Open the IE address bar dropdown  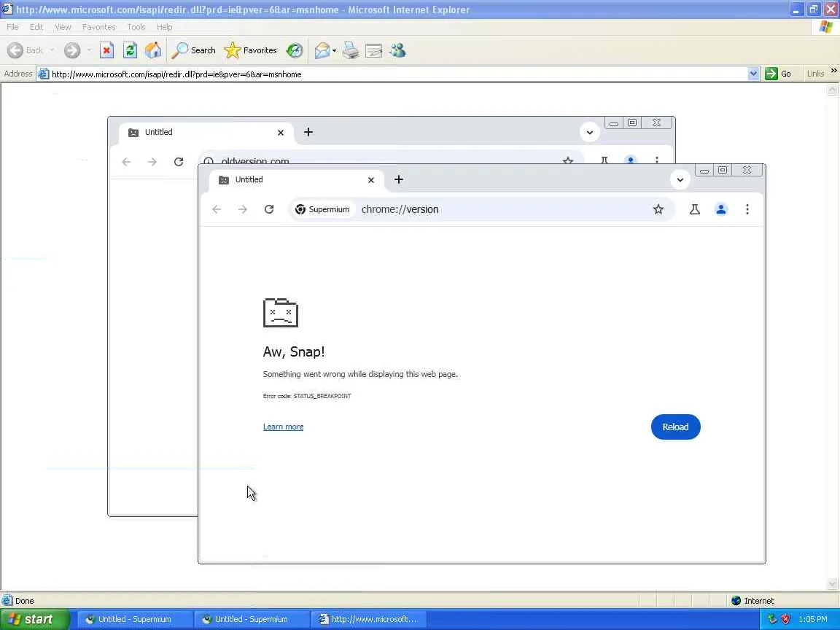(x=753, y=74)
